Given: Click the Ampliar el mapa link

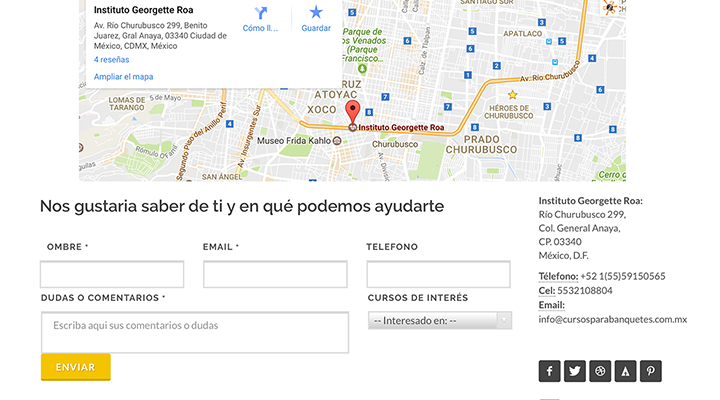Looking at the screenshot, I should point(123,77).
